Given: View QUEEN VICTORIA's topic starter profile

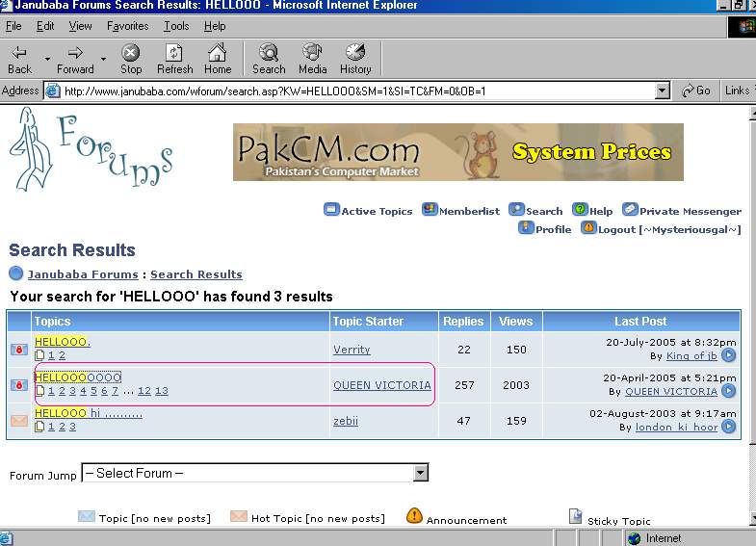Looking at the screenshot, I should [382, 385].
